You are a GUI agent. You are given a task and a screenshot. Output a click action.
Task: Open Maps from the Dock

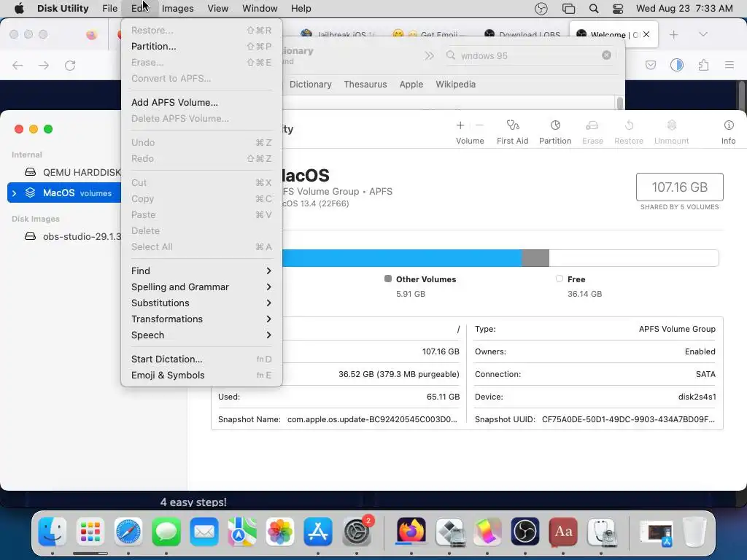click(x=242, y=532)
